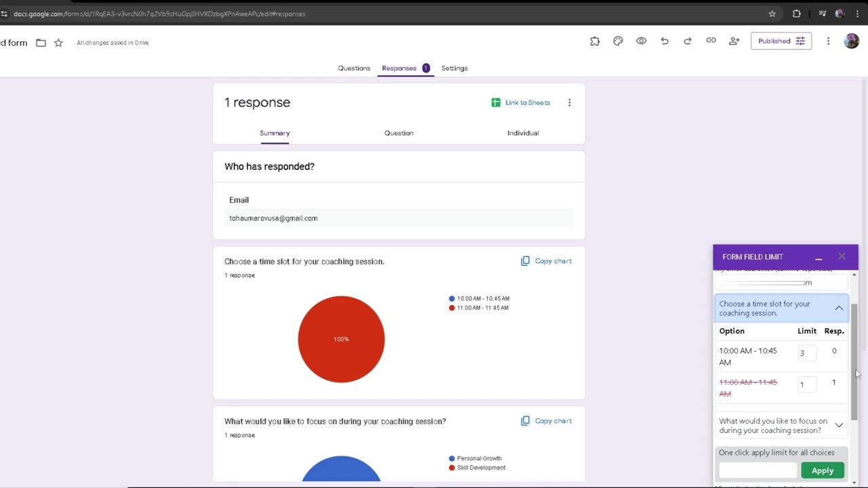Image resolution: width=868 pixels, height=488 pixels.
Task: Minimize the Form Field Limit panel
Action: 818,257
